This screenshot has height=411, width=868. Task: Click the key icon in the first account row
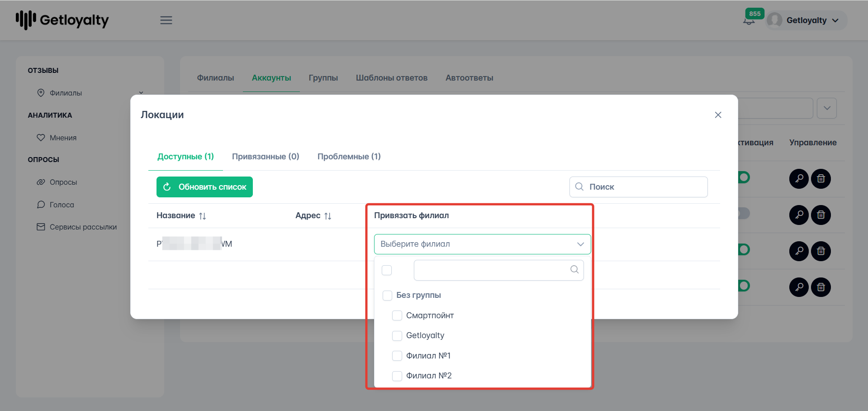[x=799, y=178]
